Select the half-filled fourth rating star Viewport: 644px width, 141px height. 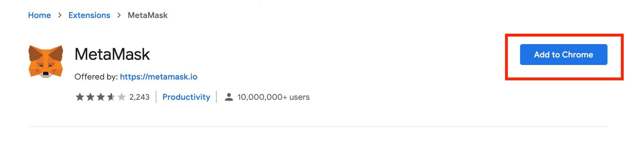pos(111,97)
